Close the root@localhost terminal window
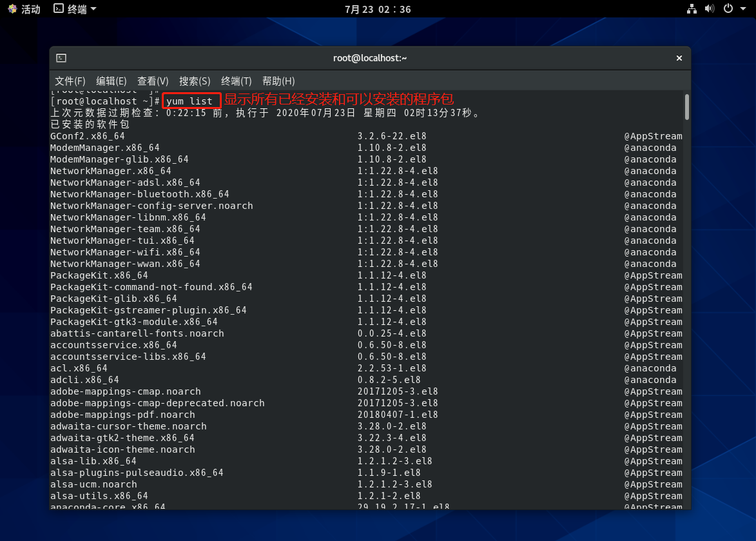Image resolution: width=756 pixels, height=541 pixels. 679,58
